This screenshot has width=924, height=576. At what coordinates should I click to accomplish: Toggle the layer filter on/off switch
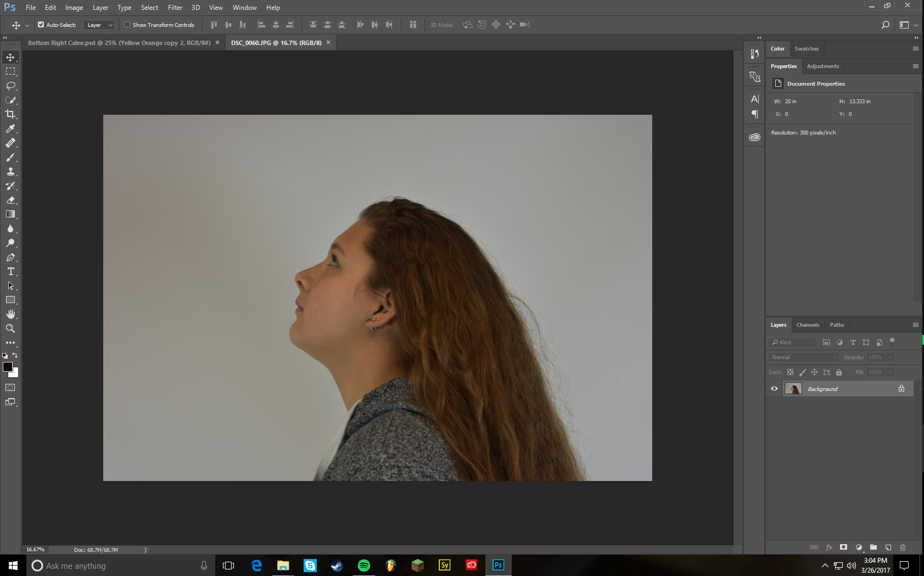click(892, 341)
